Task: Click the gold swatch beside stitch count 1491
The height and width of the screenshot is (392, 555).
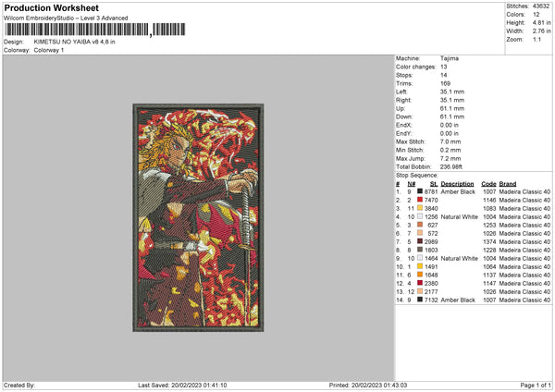Action: coord(420,266)
